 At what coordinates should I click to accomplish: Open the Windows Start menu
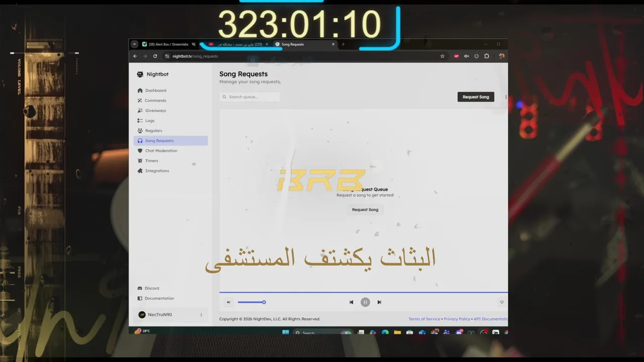pos(286,332)
